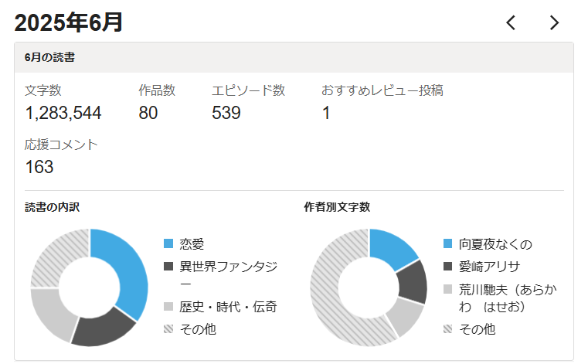588x364 pixels.
Task: Go to the previous month
Action: pyautogui.click(x=511, y=23)
